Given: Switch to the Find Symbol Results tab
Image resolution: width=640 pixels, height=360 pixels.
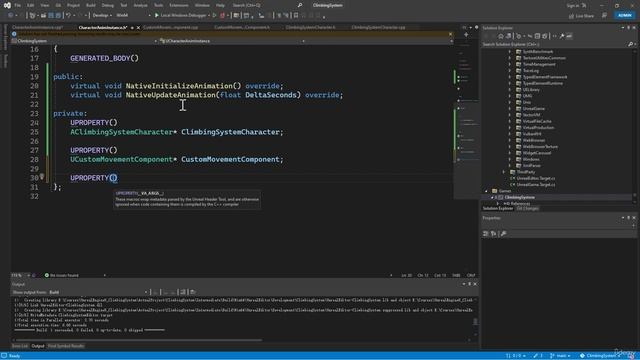Looking at the screenshot, I should click(x=66, y=346).
